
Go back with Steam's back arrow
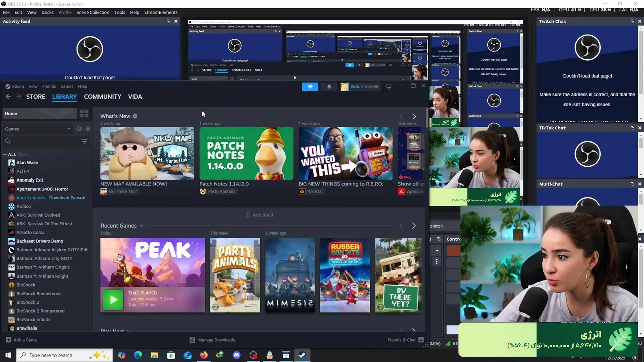click(x=8, y=96)
